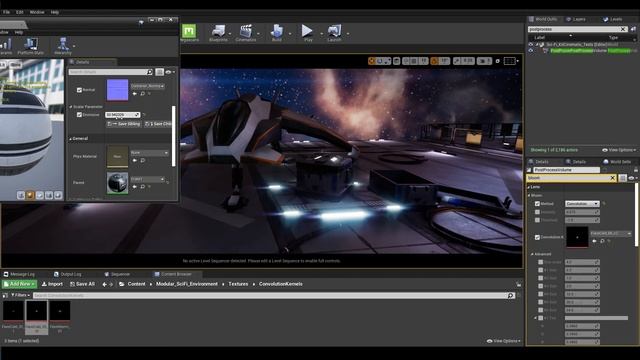Toggle Bloom Method checkbox
The image size is (640, 360).
coord(537,203)
